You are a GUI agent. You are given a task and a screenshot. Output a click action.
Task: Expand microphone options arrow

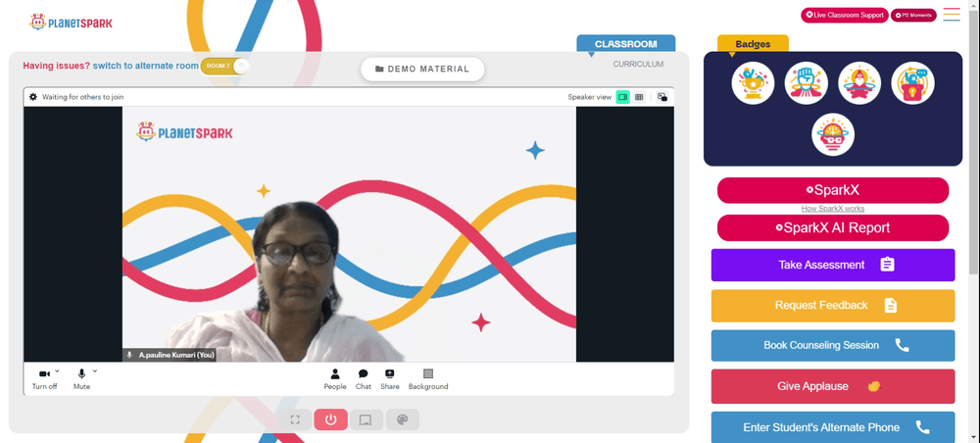pos(95,370)
